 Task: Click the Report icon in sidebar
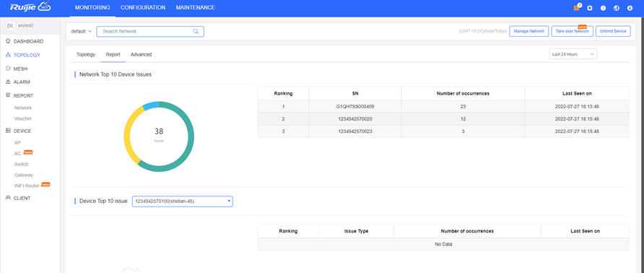pos(8,95)
